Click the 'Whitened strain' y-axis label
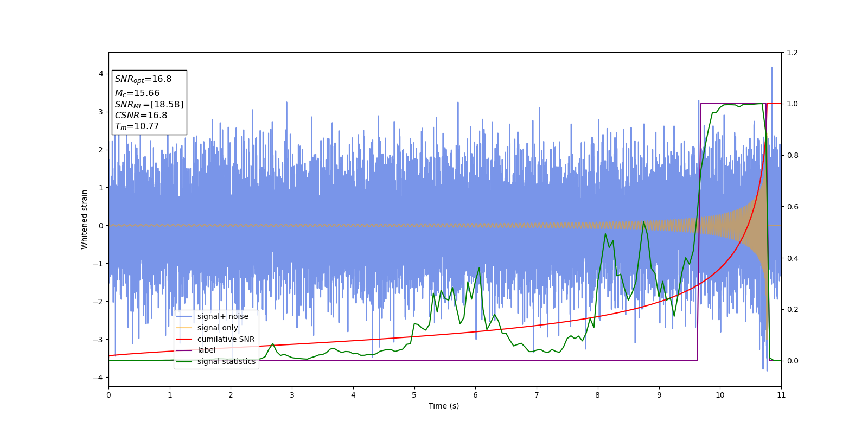Viewport: 868px width, 434px height. 85,219
